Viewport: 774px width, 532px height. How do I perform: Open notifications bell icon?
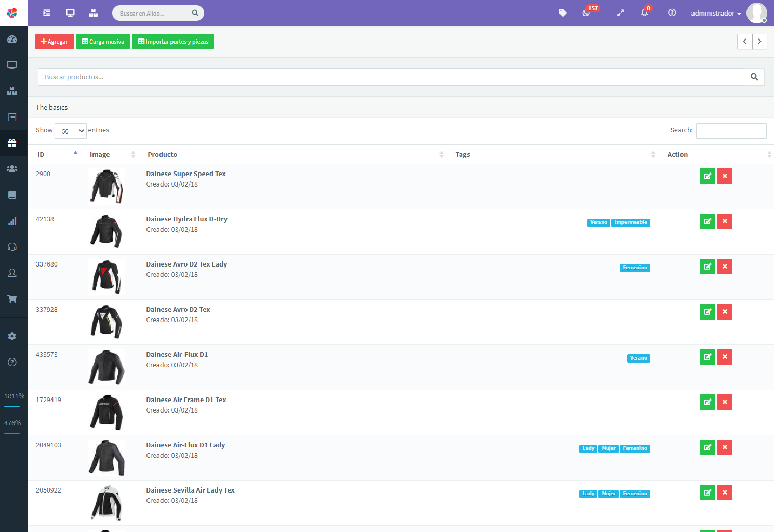click(645, 12)
